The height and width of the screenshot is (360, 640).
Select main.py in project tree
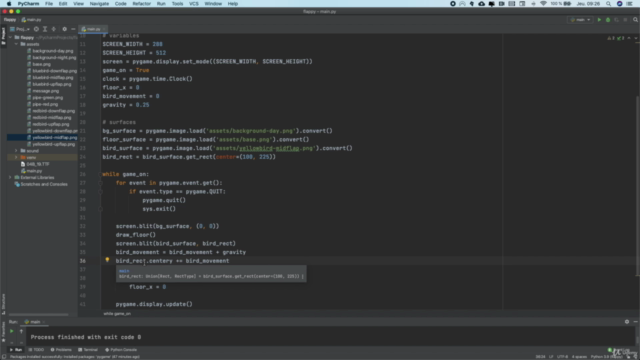click(31, 171)
